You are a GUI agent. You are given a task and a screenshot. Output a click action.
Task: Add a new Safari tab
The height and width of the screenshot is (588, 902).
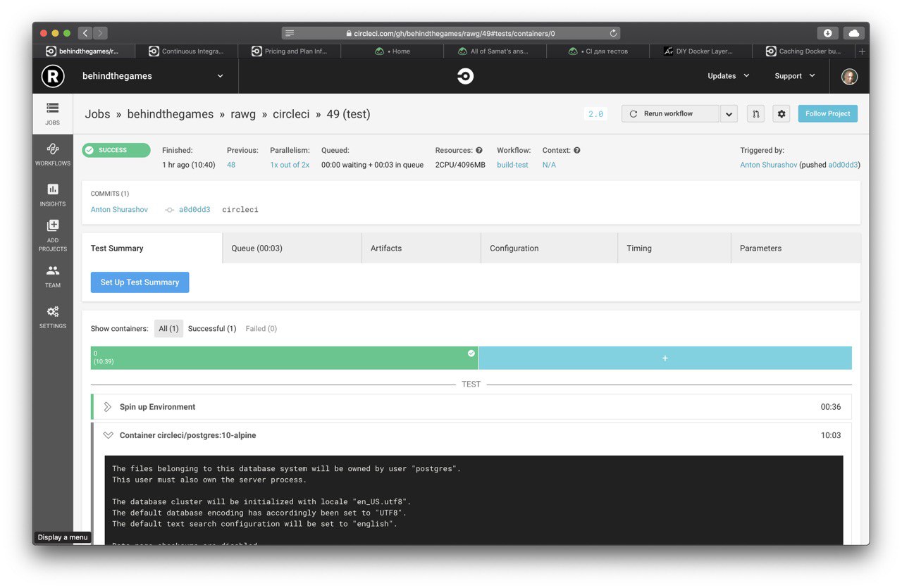pos(862,51)
